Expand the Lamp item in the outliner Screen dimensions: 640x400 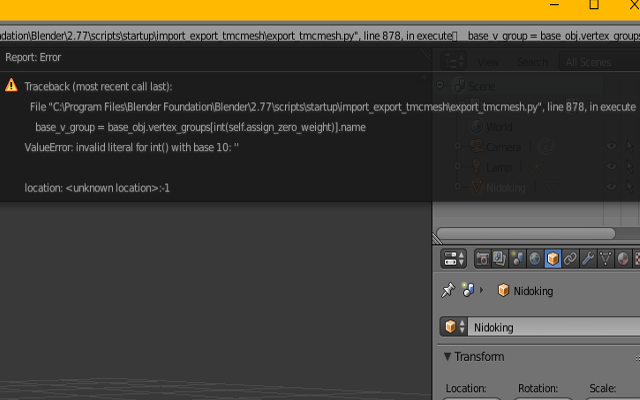[x=458, y=166]
